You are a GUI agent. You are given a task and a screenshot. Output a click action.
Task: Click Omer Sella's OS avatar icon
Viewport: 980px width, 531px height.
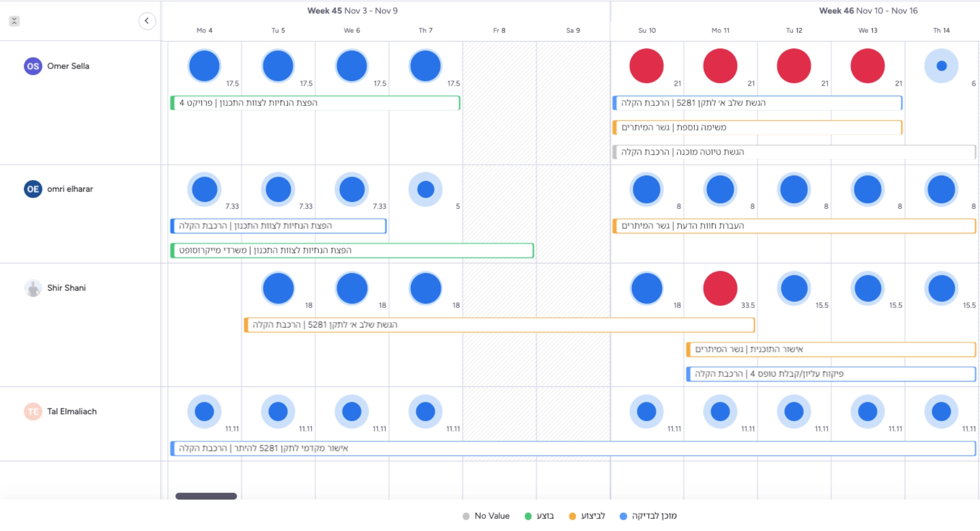(x=33, y=66)
